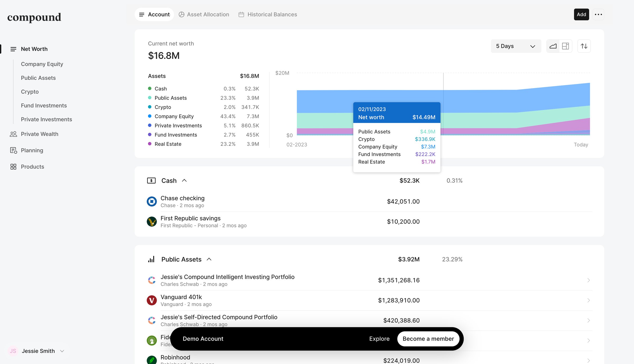Click the Asset Allocation pie icon
The image size is (634, 364).
coord(181,15)
